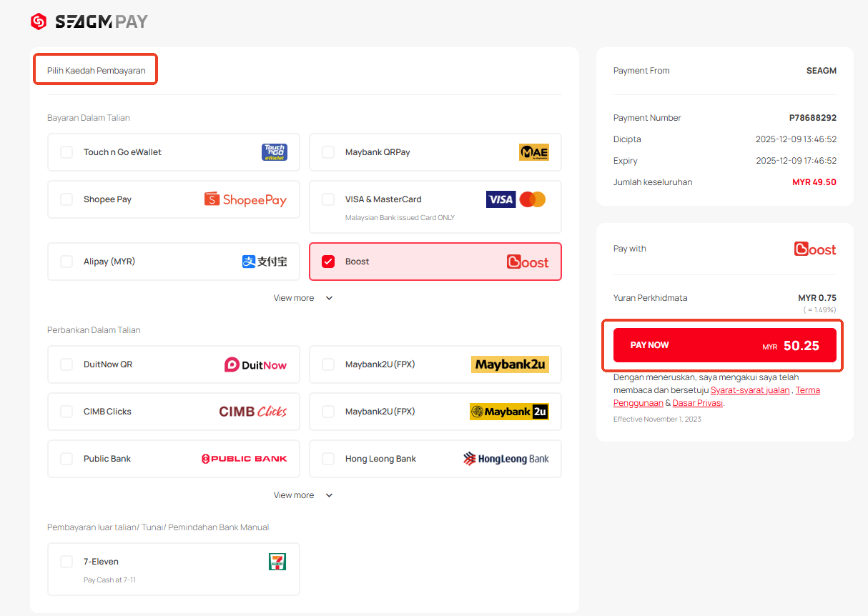Click the Hong Leong Bank logo

tap(505, 459)
